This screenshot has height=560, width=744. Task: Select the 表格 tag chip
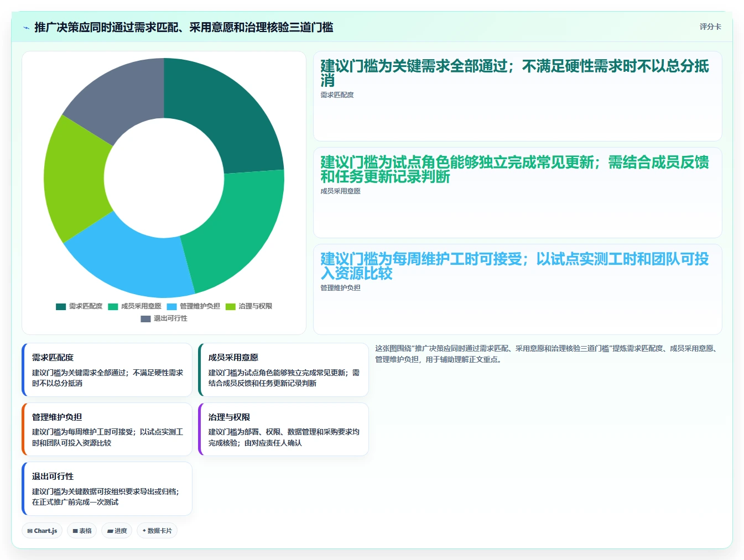pos(82,531)
